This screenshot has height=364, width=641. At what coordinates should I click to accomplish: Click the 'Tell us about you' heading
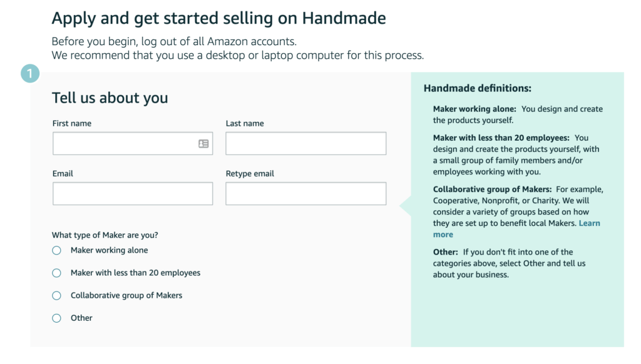[x=110, y=98]
